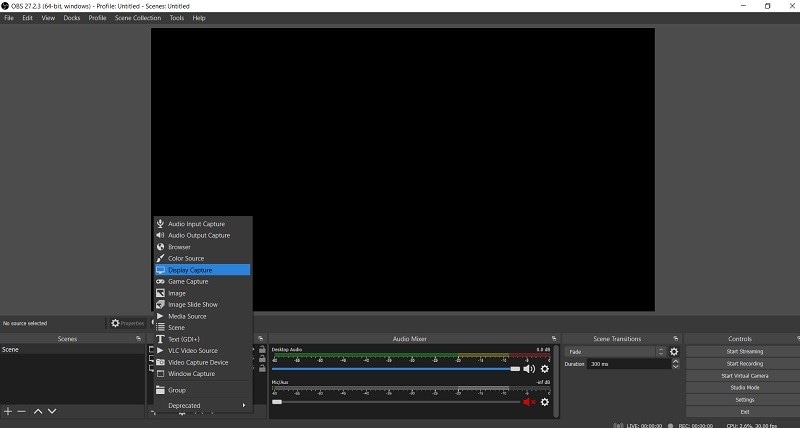800x428 pixels.
Task: Pick Scene from the add-source menu
Action: [203, 328]
